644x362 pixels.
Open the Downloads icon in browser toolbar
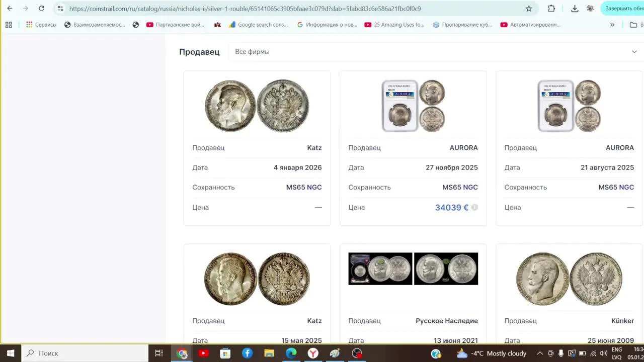574,9
